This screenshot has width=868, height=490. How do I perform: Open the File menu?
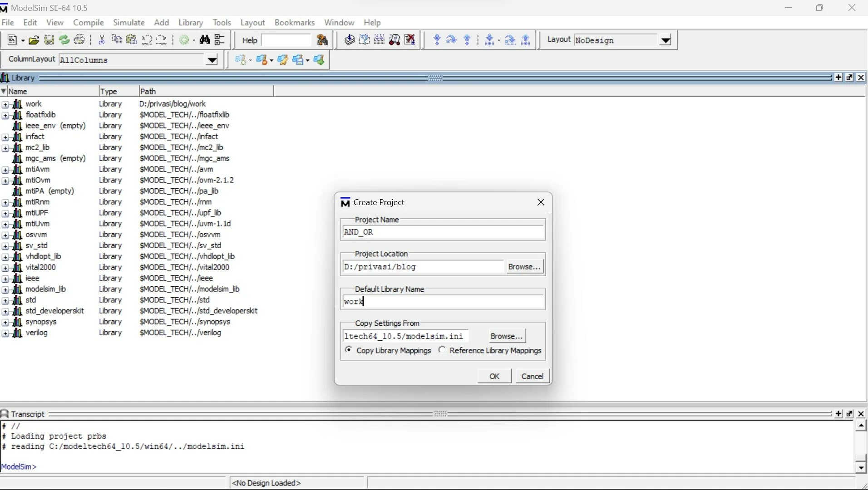8,22
